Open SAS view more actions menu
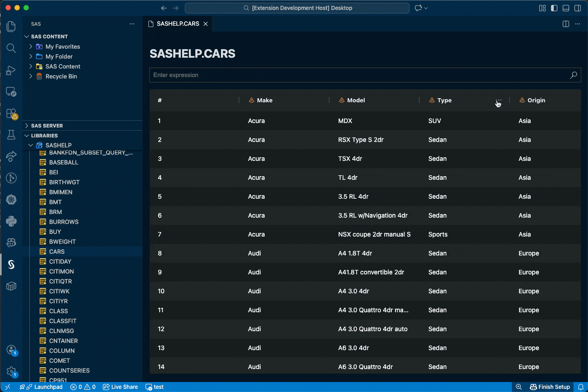This screenshot has width=588, height=392. 132,24
